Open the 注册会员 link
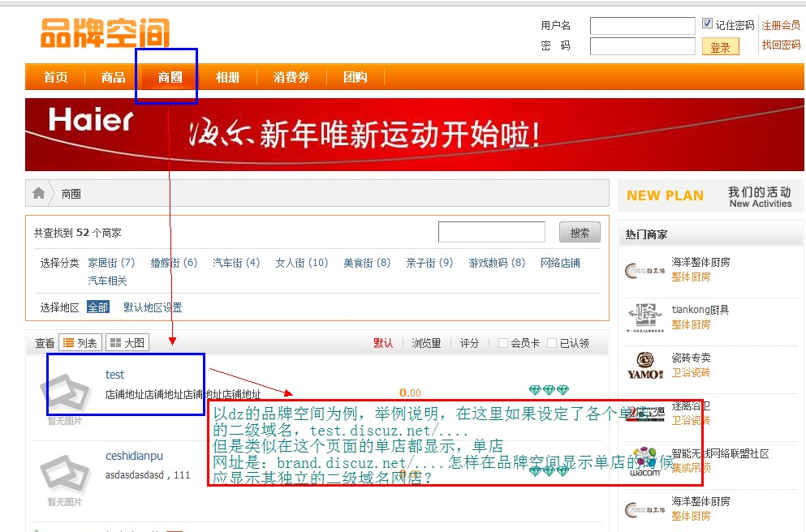Screen dimensions: 806x532 click(x=781, y=25)
